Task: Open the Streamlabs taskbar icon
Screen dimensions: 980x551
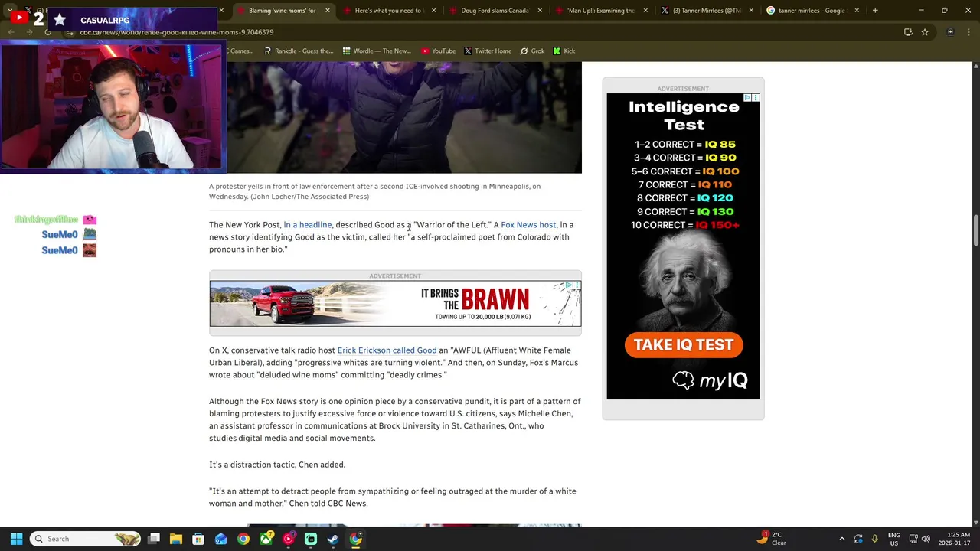Action: [311, 539]
